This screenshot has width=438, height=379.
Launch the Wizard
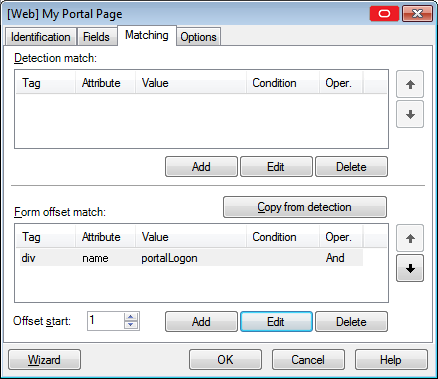click(44, 360)
